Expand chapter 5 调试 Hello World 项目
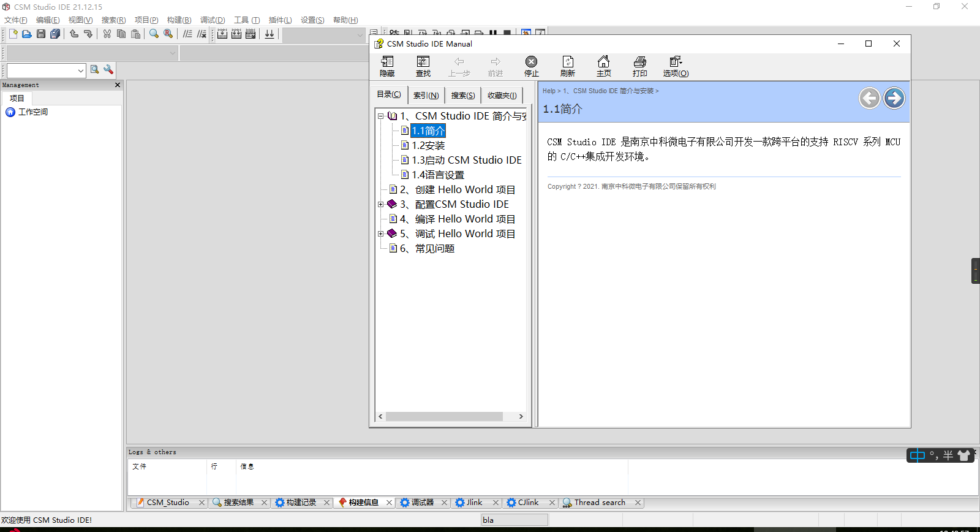The height and width of the screenshot is (532, 980). [380, 234]
